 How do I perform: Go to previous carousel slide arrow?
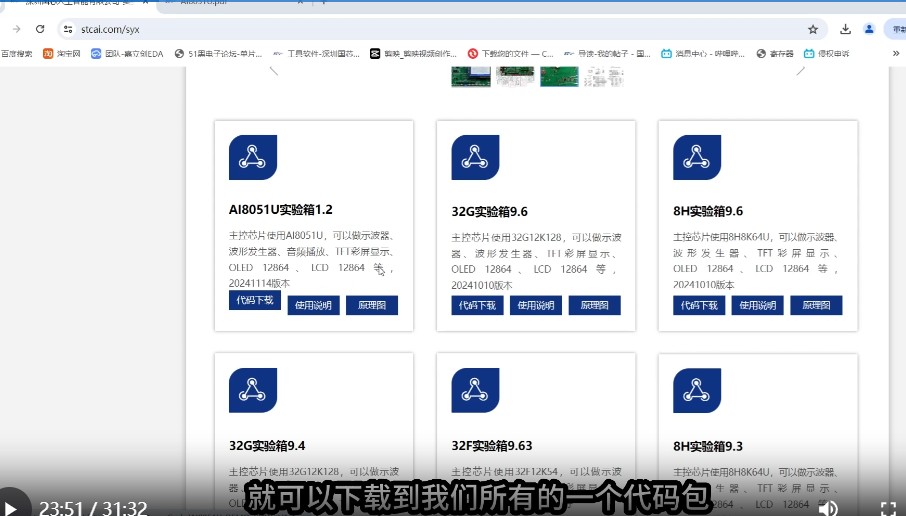(274, 71)
